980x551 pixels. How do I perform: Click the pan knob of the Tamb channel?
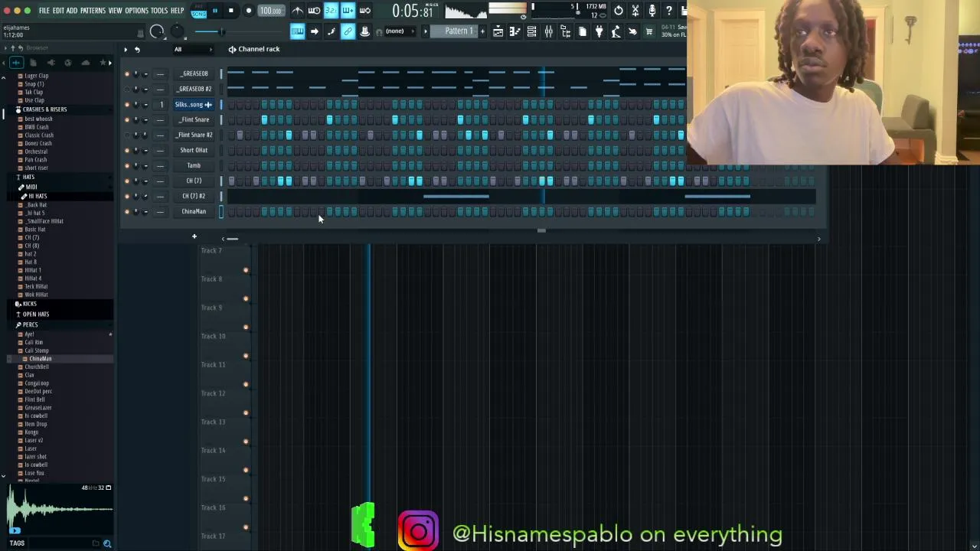coord(136,165)
